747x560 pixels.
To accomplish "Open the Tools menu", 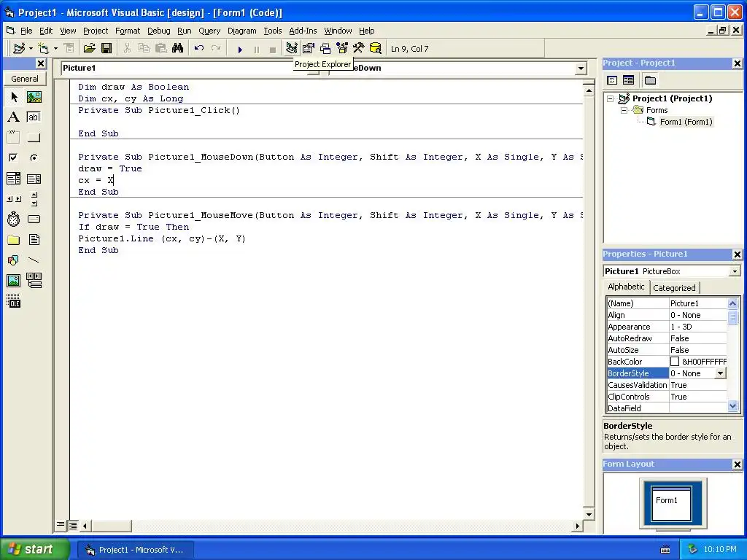I will pos(273,31).
